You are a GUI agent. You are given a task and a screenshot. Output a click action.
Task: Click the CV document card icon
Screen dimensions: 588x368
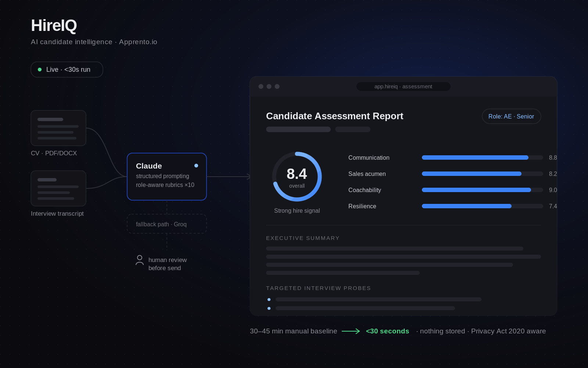58,128
